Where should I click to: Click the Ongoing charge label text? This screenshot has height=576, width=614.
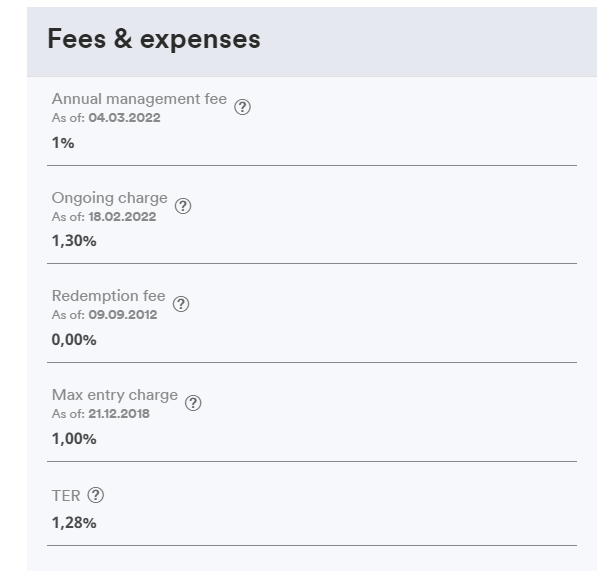click(110, 198)
